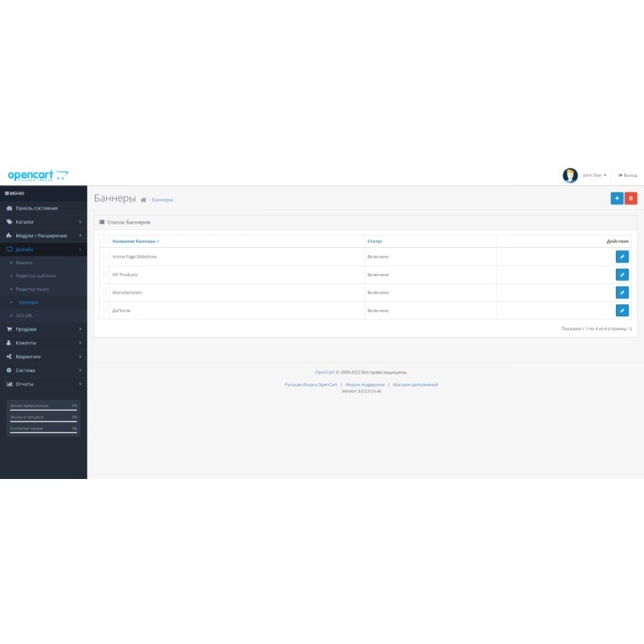Screen dimensions: 644x644
Task: Click the Клиенты user icon
Action: pos(10,342)
